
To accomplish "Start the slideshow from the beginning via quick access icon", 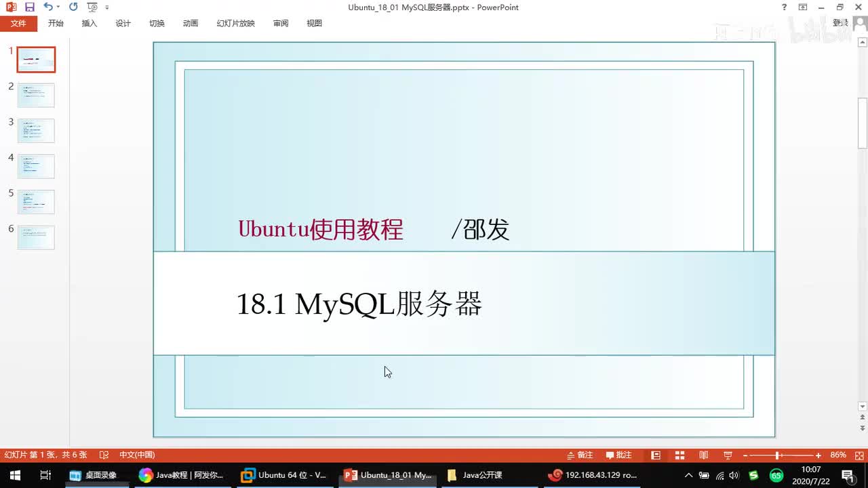I will point(93,7).
